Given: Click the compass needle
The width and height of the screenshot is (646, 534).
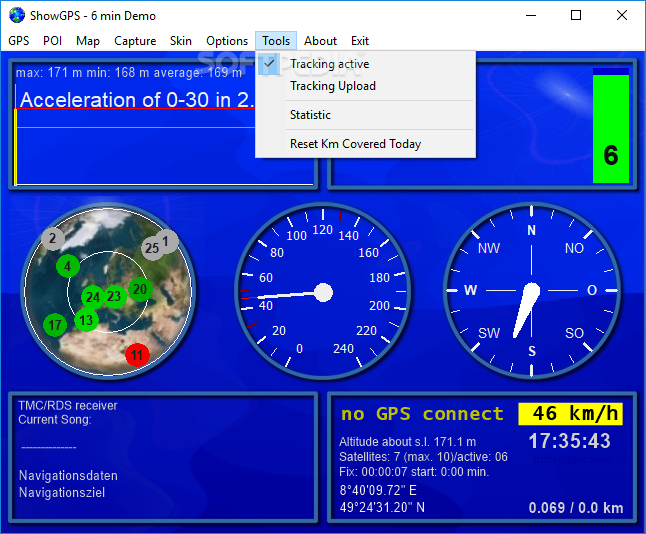Looking at the screenshot, I should click(527, 309).
